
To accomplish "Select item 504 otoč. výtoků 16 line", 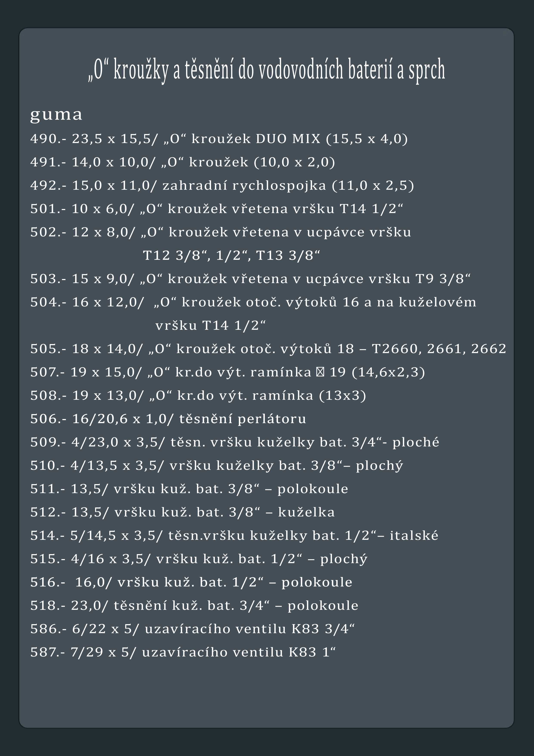I will point(253,302).
